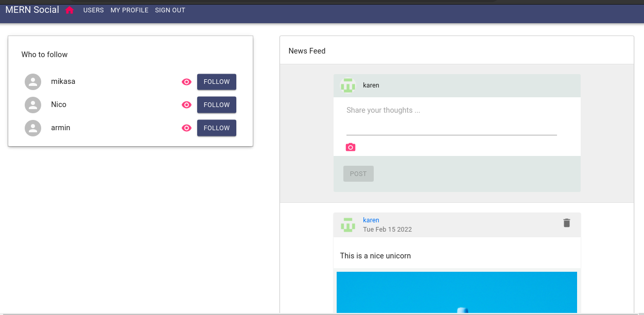644x315 pixels.
Task: View armin's profile via eye icon
Action: pyautogui.click(x=186, y=128)
